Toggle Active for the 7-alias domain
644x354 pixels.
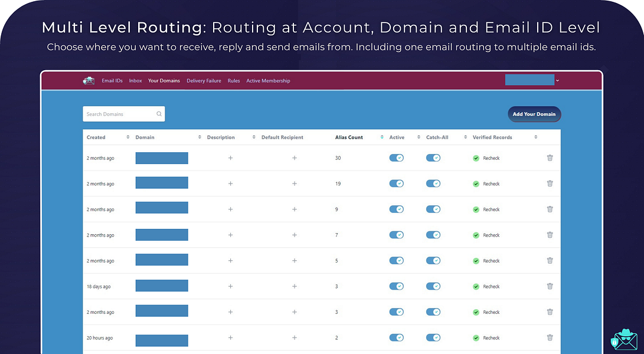click(x=396, y=235)
